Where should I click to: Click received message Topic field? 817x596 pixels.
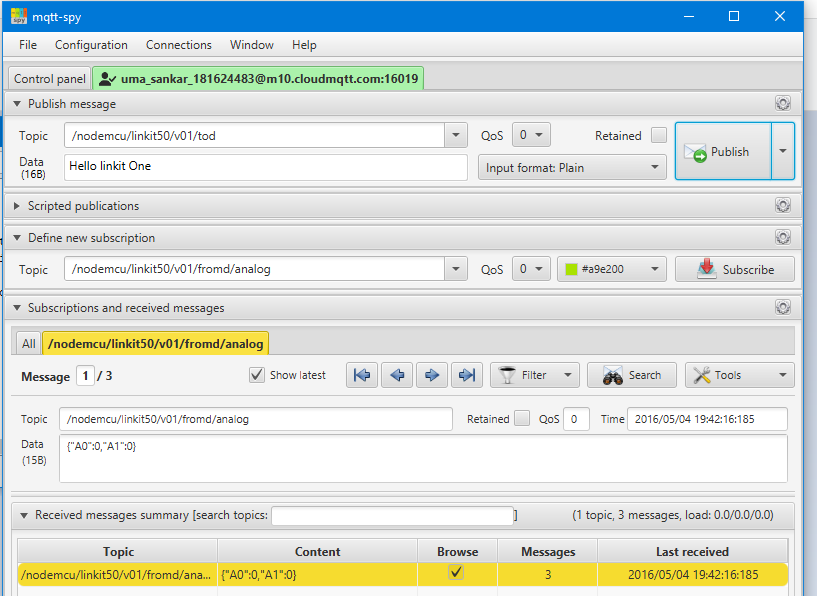click(x=256, y=419)
